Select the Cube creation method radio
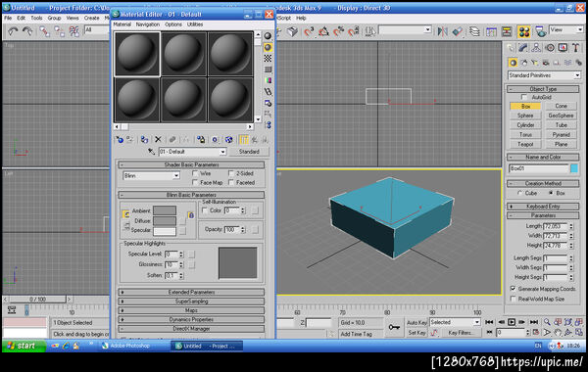Image resolution: width=588 pixels, height=372 pixels. [x=519, y=193]
